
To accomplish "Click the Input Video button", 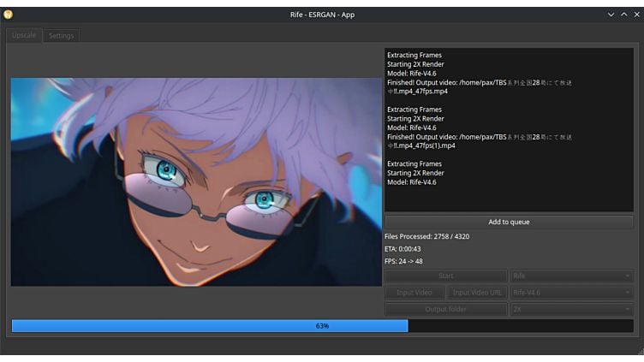I will (414, 293).
